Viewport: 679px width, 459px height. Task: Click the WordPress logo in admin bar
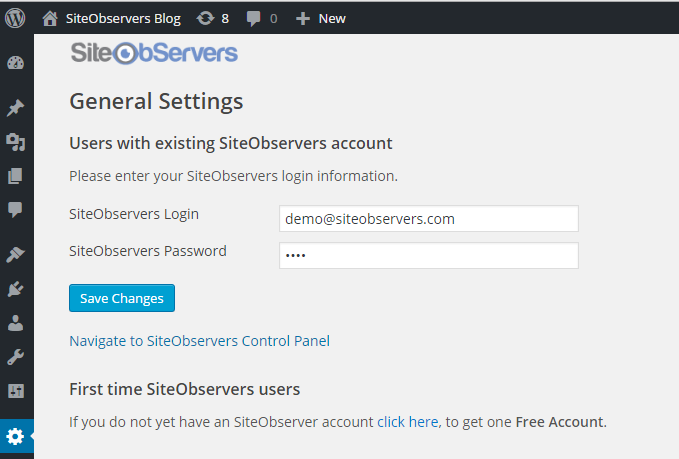(16, 17)
